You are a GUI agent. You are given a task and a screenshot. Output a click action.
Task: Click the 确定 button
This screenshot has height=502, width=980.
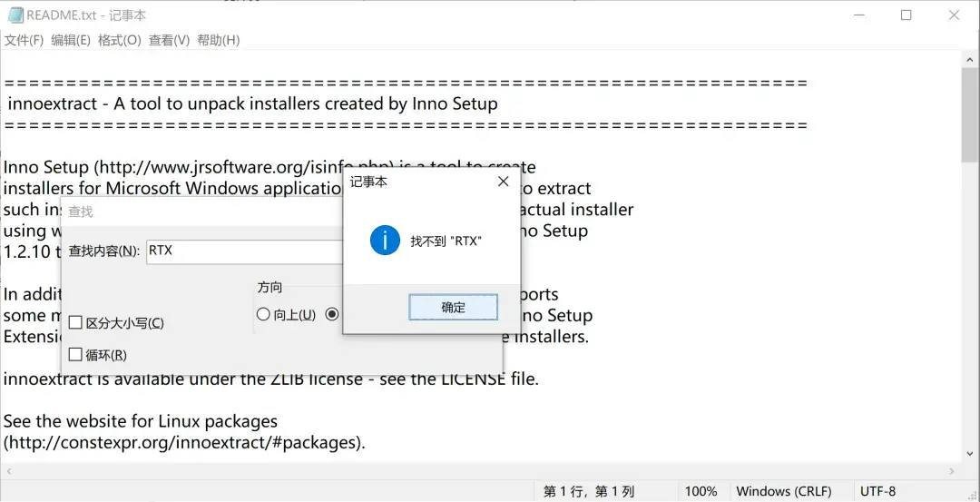(x=453, y=308)
